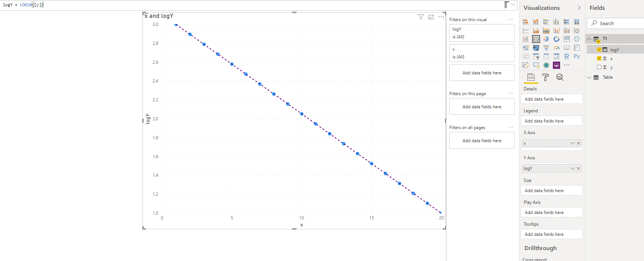Click the Details field well
Screen dimensions: 644x261
551,99
